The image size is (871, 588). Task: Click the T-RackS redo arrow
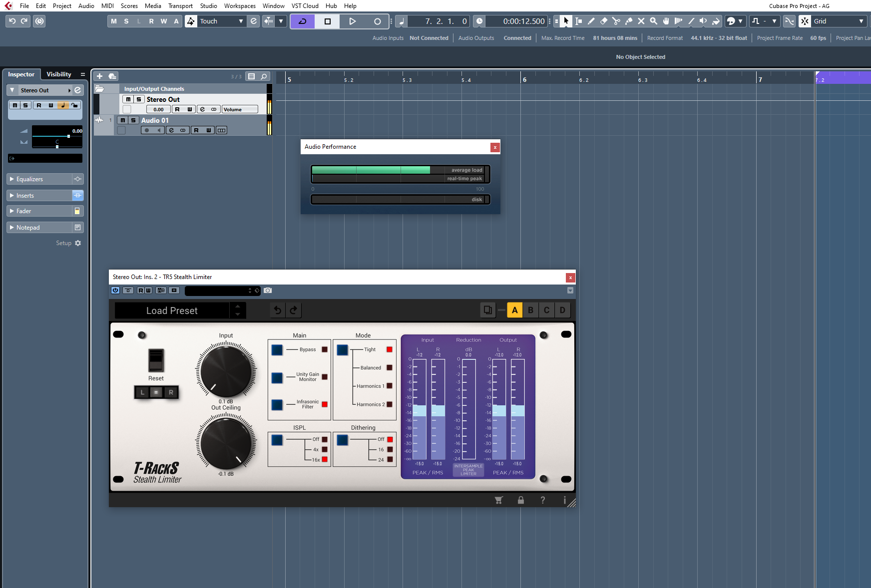(x=294, y=310)
